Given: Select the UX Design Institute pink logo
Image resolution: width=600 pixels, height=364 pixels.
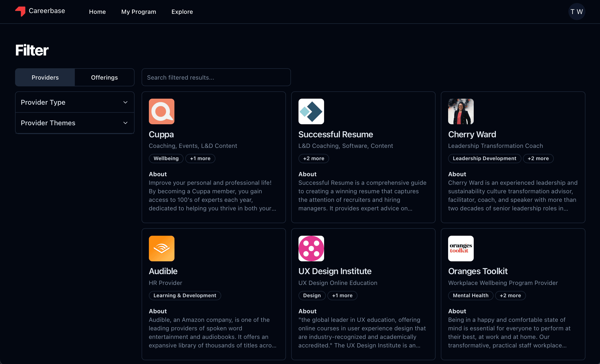Looking at the screenshot, I should click(311, 248).
